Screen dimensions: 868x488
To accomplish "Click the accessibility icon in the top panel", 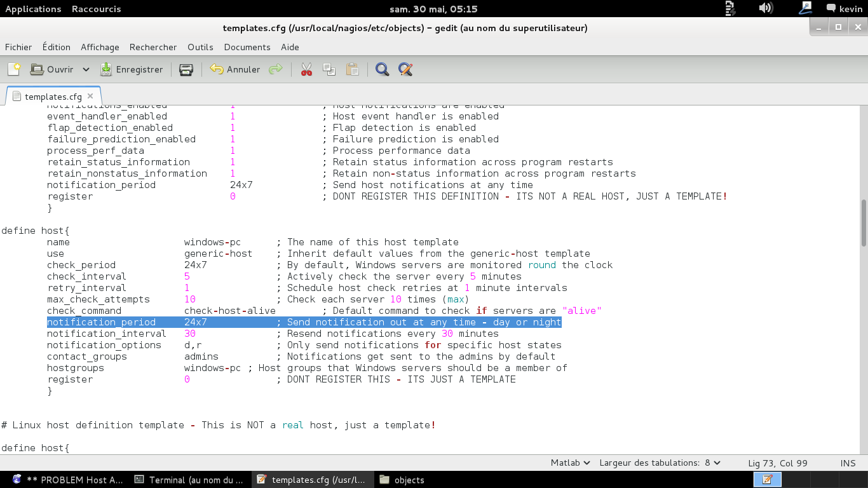I will coord(730,8).
